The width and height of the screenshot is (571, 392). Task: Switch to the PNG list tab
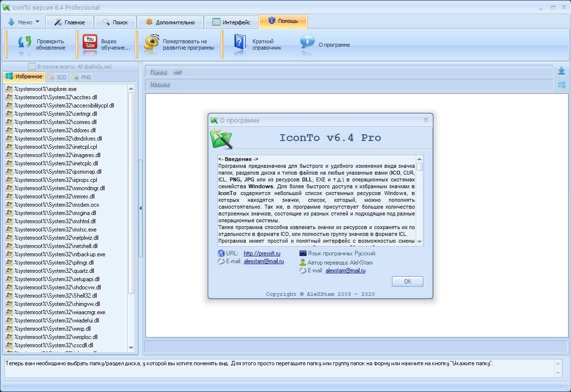pos(82,77)
